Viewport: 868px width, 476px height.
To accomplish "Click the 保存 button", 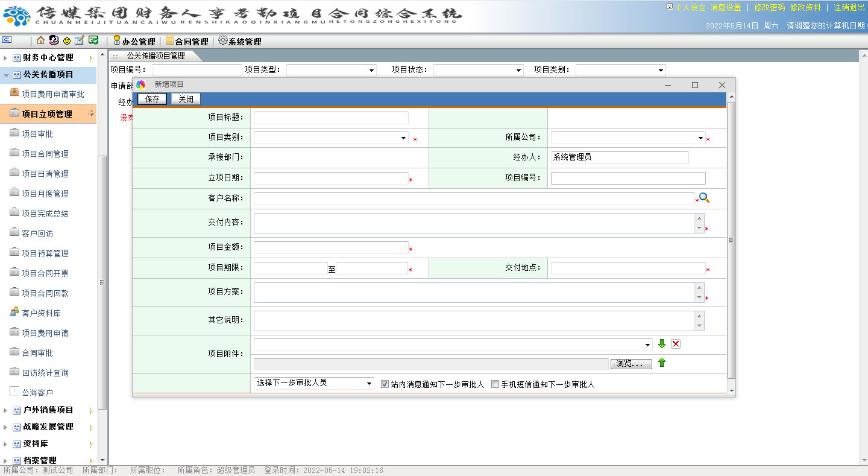I will 152,99.
